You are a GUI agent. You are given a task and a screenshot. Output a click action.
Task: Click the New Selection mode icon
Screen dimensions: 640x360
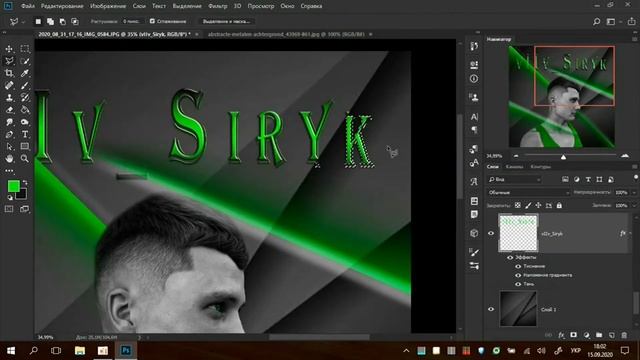38,21
